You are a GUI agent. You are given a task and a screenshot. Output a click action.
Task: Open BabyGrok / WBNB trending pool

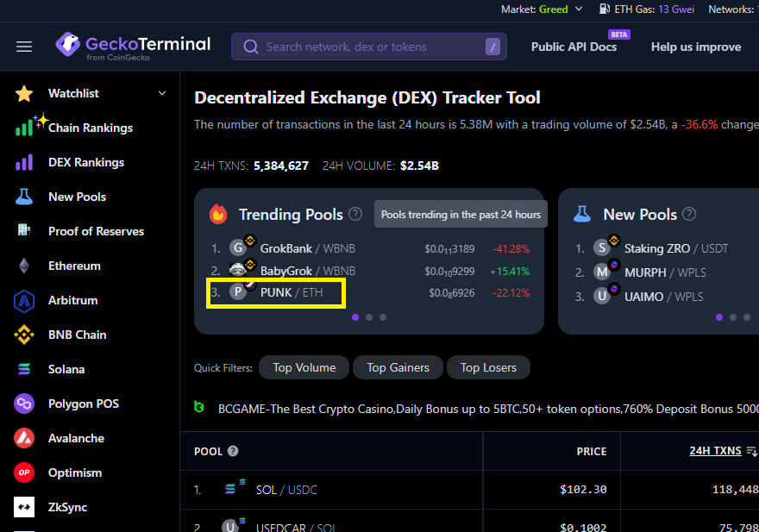tap(308, 271)
